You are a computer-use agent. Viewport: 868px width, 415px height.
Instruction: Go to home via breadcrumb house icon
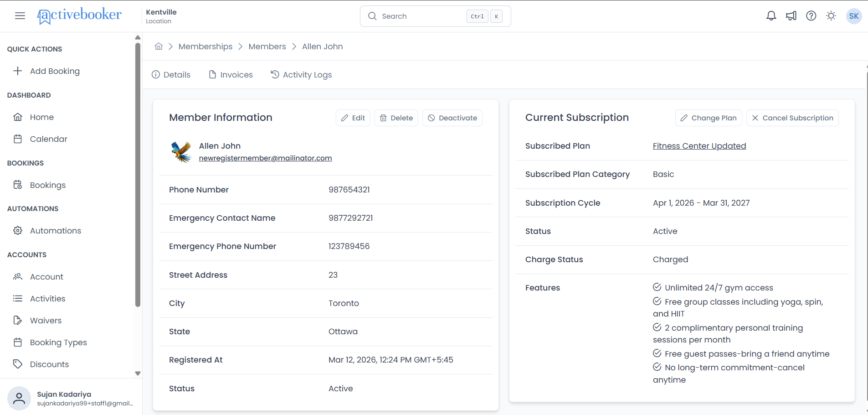click(159, 47)
